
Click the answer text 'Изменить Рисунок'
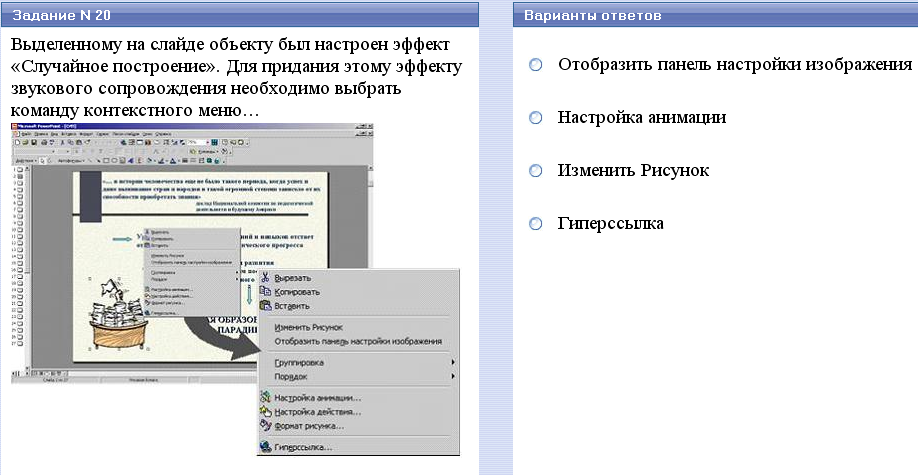coord(633,170)
